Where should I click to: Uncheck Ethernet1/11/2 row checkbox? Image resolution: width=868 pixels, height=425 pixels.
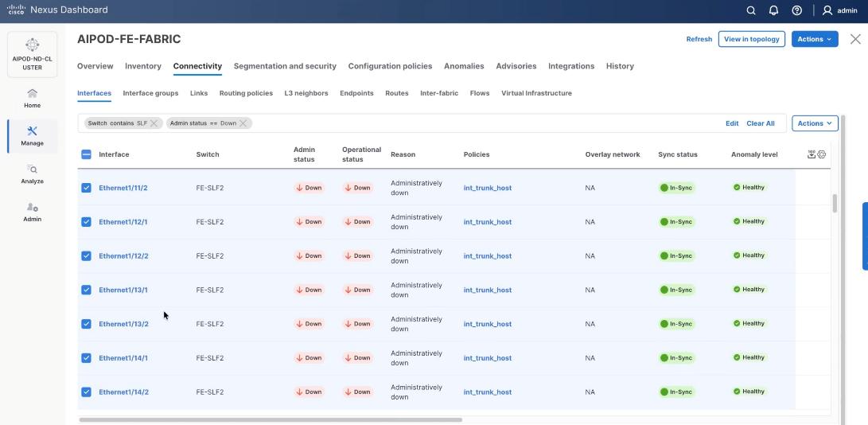(87, 188)
